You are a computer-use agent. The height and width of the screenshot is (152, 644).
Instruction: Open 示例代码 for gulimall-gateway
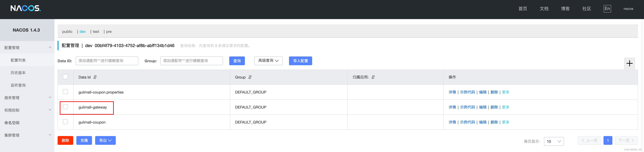point(467,107)
